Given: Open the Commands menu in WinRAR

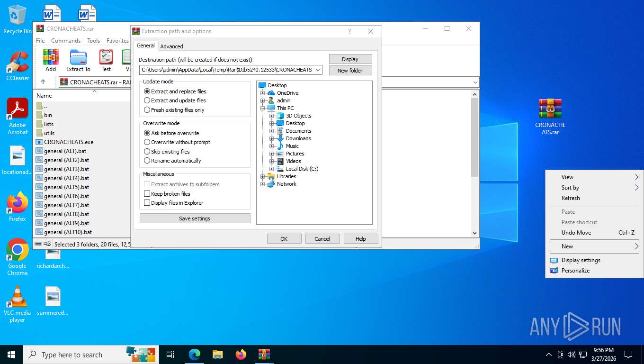Looking at the screenshot, I should [x=66, y=41].
